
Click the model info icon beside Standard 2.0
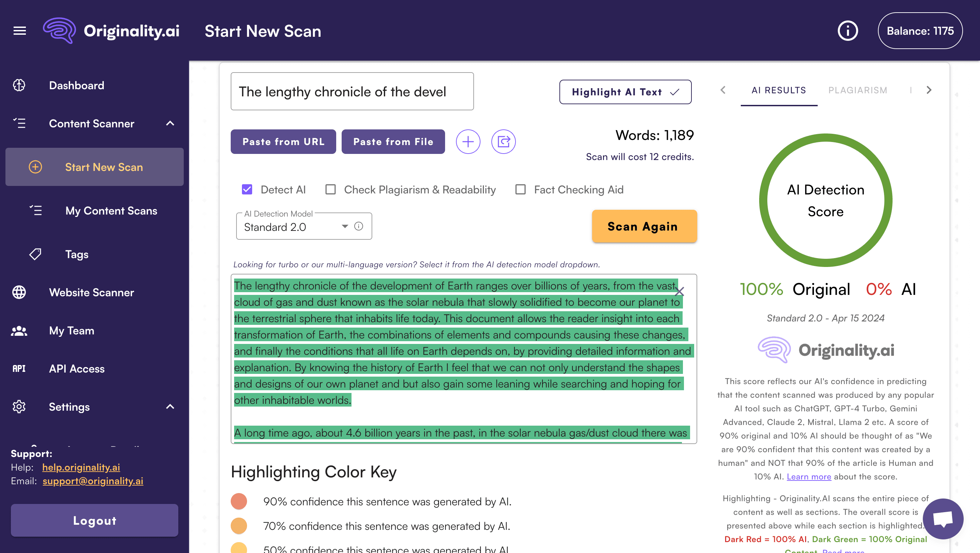point(358,226)
